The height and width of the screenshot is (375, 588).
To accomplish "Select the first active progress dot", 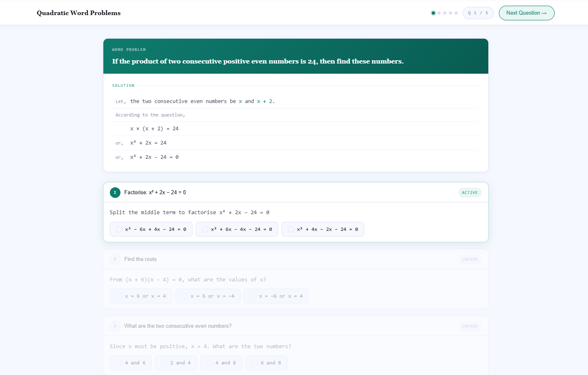I will [x=433, y=13].
